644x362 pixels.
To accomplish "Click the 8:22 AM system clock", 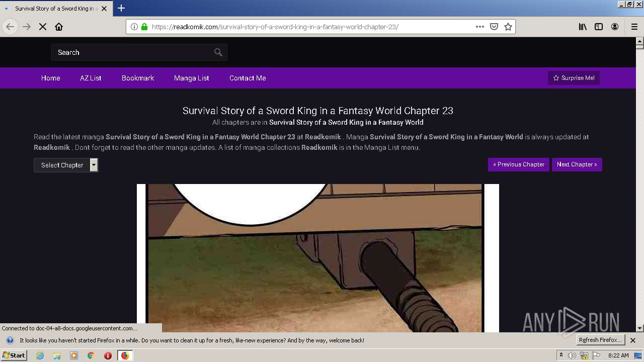I will click(618, 355).
